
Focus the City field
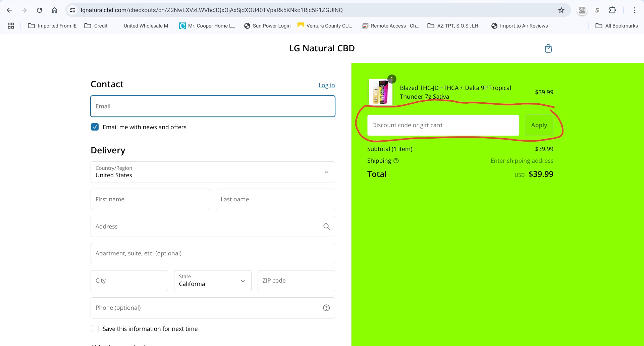point(129,281)
